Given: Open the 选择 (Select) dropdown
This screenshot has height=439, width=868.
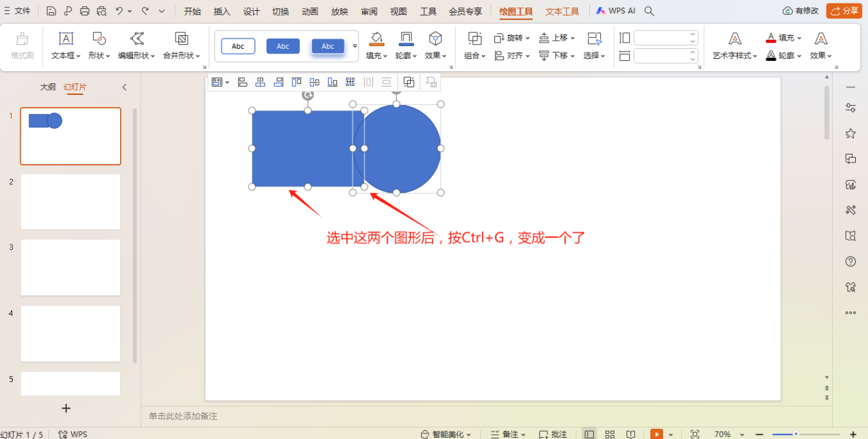Looking at the screenshot, I should tap(593, 56).
